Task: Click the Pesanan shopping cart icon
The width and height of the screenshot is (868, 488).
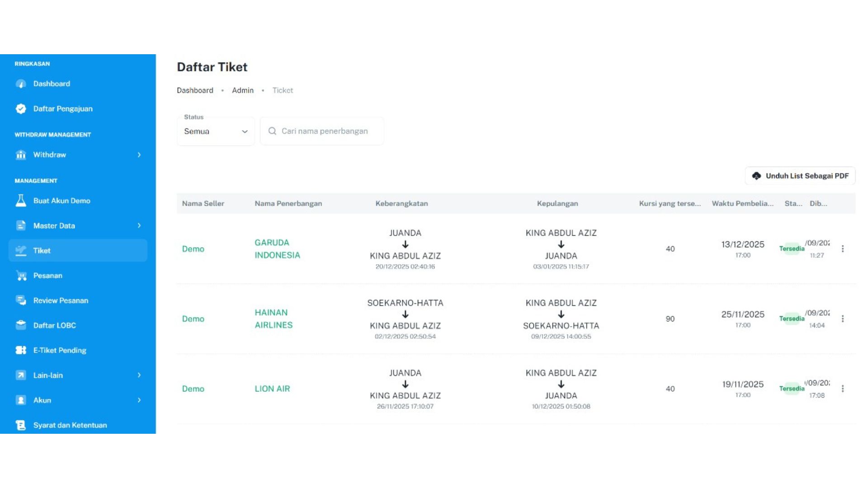Action: pyautogui.click(x=21, y=276)
